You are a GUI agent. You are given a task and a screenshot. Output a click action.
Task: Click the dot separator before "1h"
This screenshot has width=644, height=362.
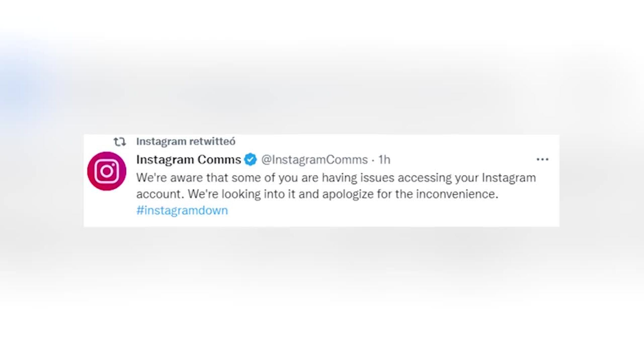coord(373,160)
